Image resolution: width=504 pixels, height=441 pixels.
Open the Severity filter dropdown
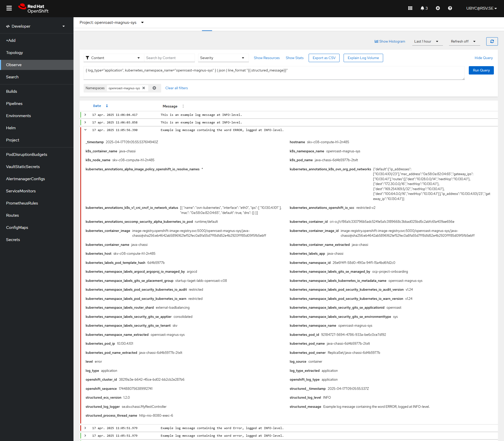[x=222, y=58]
